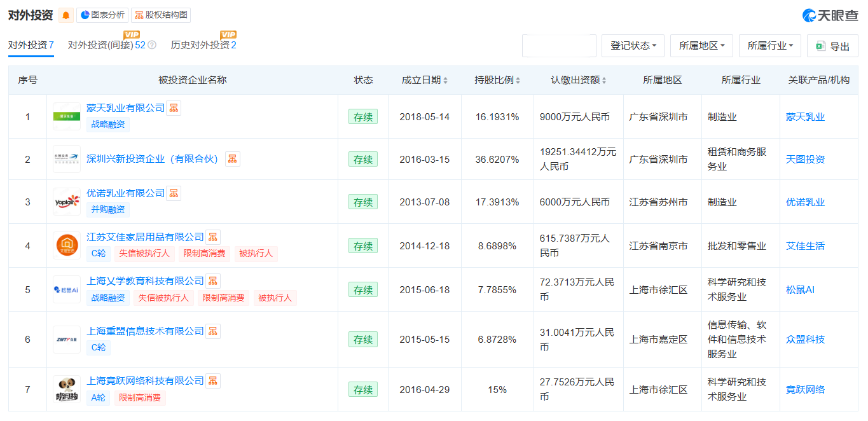Click equity structure icon next to 蒙天乳业有限公司
Image resolution: width=868 pixels, height=421 pixels.
(174, 108)
